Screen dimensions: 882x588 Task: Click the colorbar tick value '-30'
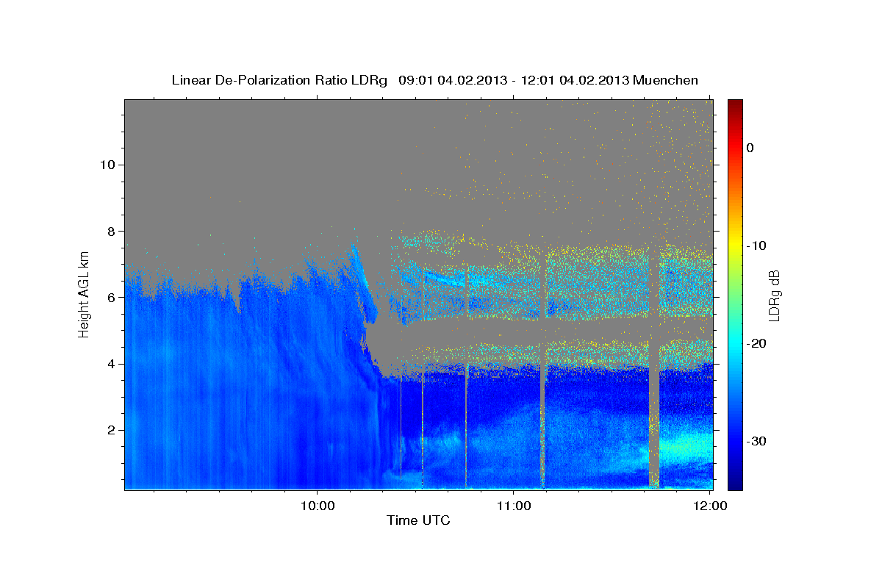coord(758,441)
